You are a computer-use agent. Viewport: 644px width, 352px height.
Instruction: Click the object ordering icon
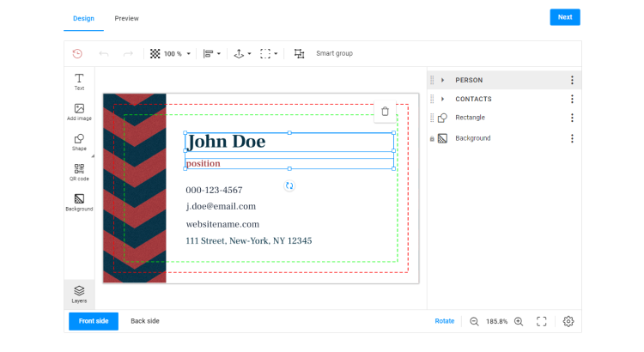click(x=239, y=54)
